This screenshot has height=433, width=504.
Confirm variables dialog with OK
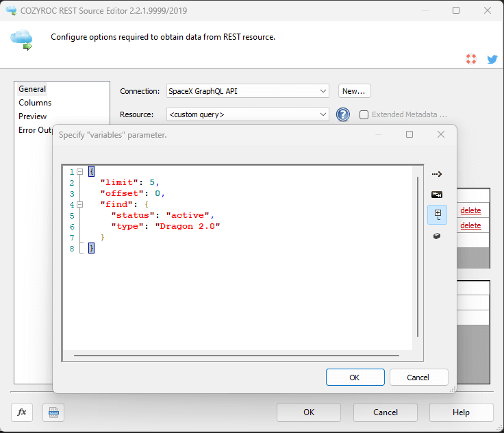[355, 377]
